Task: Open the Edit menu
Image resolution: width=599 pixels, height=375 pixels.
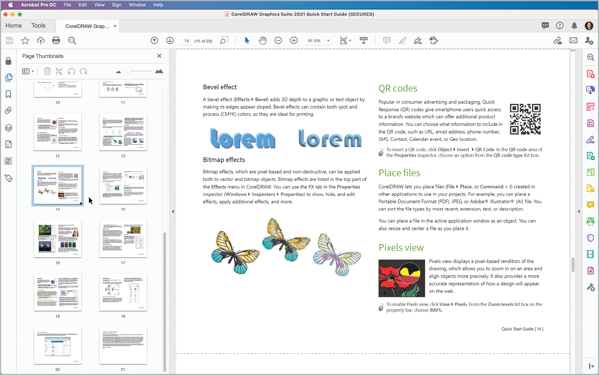Action: [83, 5]
